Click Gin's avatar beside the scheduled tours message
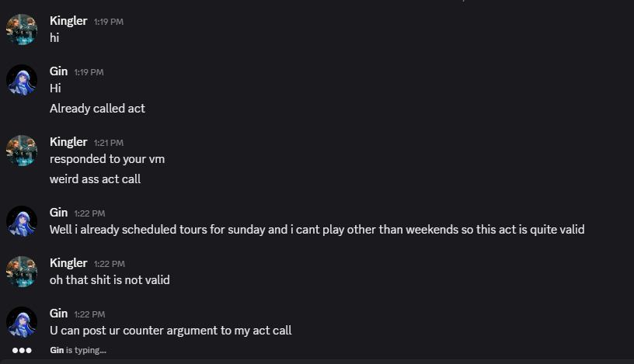 [22, 221]
